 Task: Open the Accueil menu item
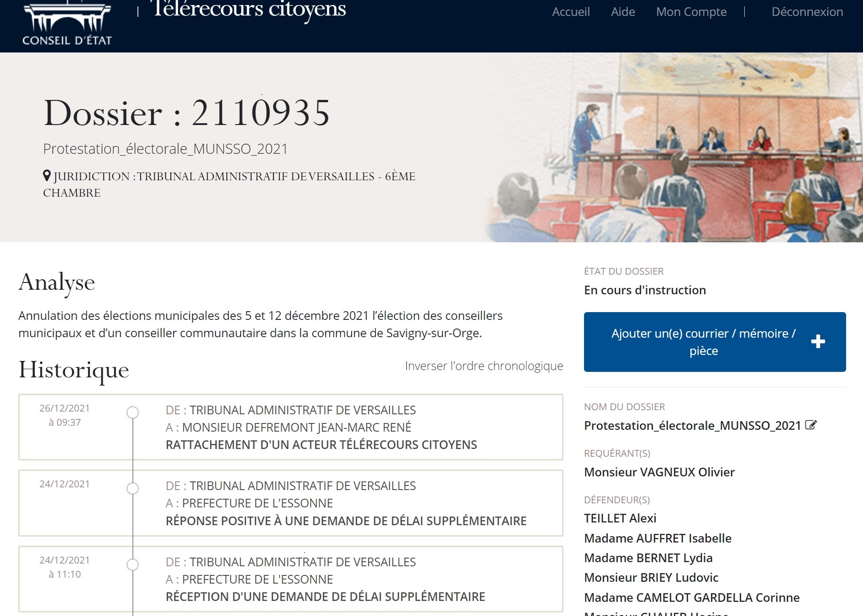[570, 12]
